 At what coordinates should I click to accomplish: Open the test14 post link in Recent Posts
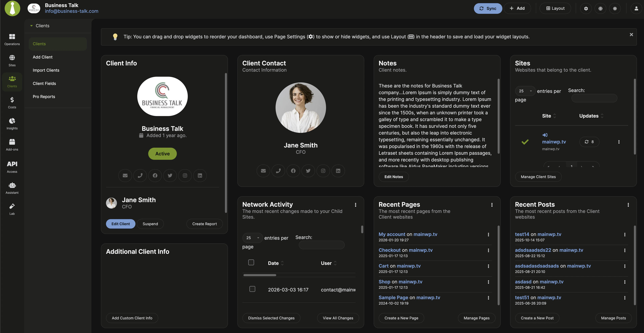coord(522,234)
